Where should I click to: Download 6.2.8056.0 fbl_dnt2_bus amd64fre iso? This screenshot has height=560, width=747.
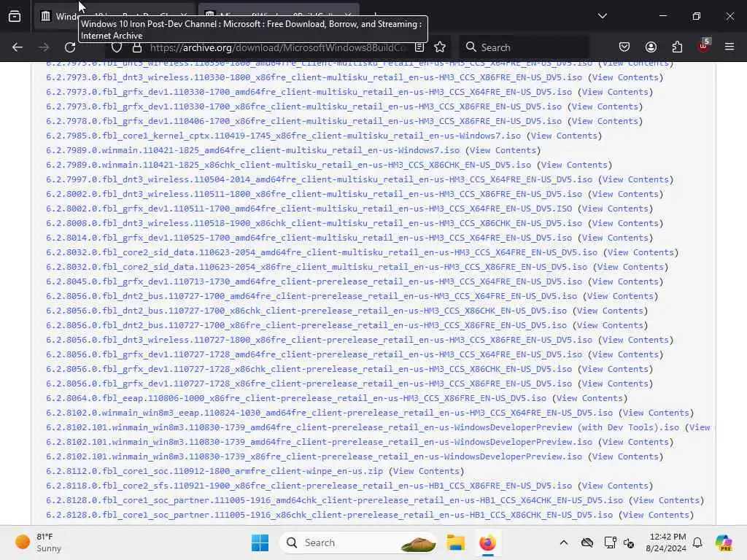[311, 296]
